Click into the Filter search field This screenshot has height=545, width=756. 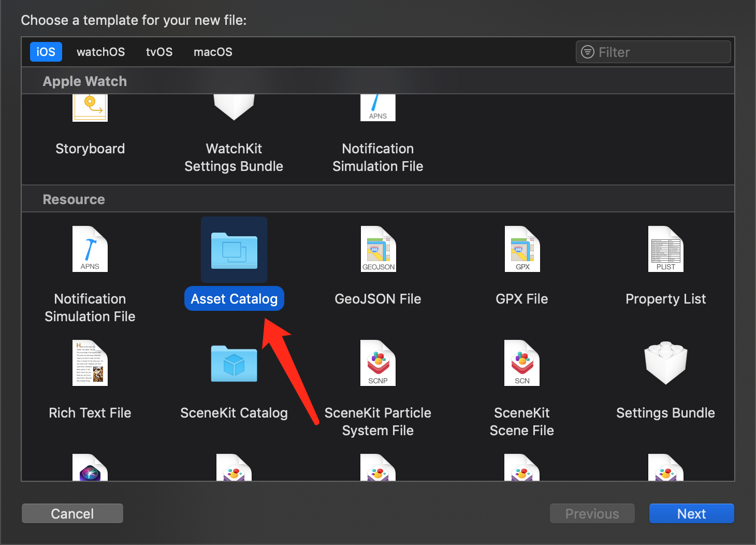pos(653,52)
